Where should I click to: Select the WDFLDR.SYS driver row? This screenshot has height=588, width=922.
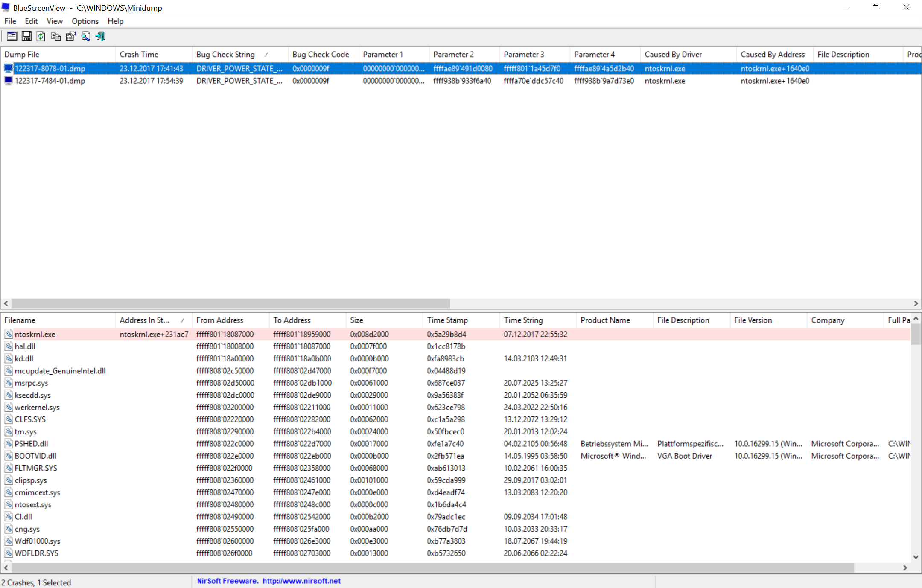coord(455,553)
